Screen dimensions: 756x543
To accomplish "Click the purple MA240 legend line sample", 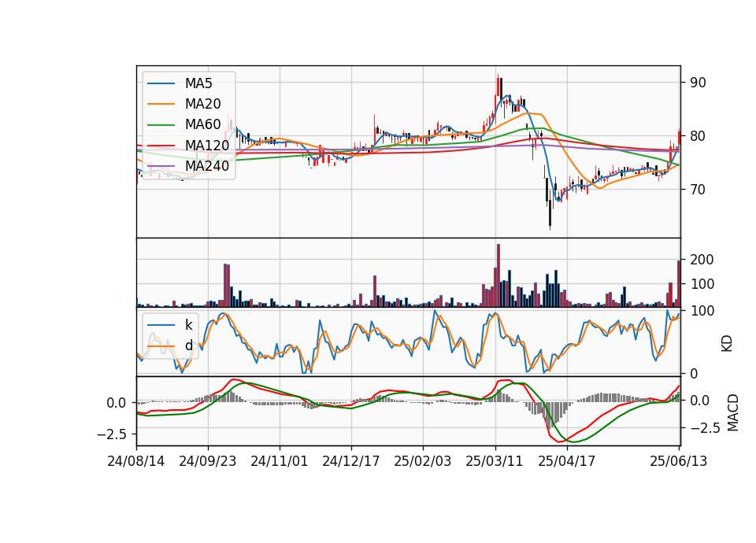I will [161, 166].
